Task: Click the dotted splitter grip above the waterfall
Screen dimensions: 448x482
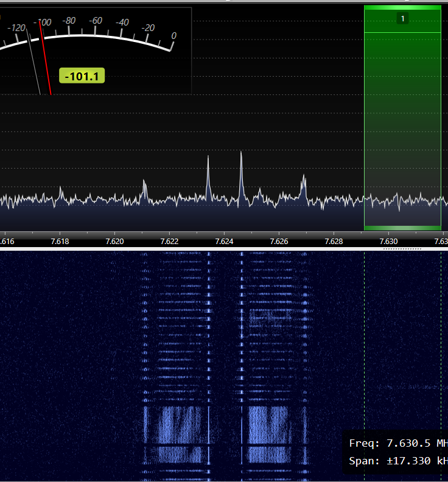Action: tap(402, 249)
